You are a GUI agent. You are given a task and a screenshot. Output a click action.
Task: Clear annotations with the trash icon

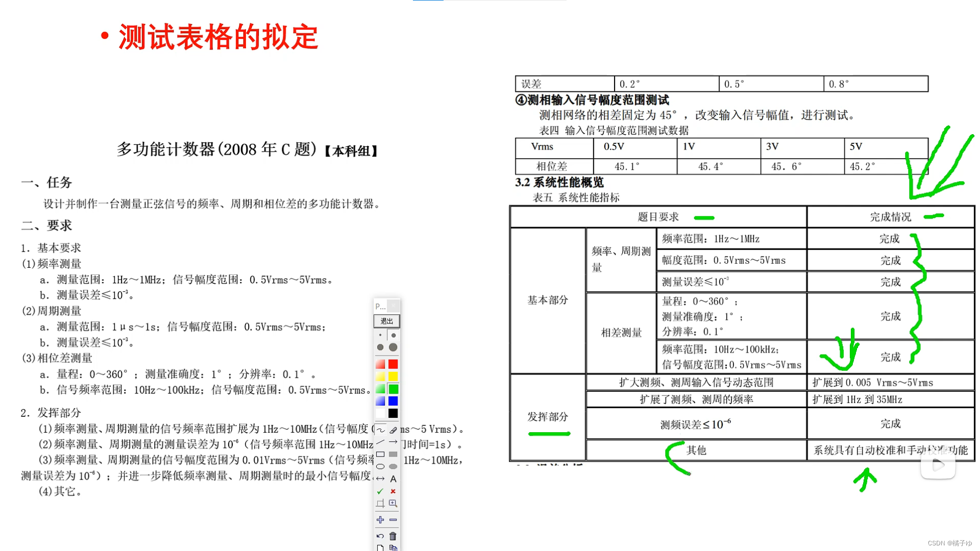tap(393, 536)
